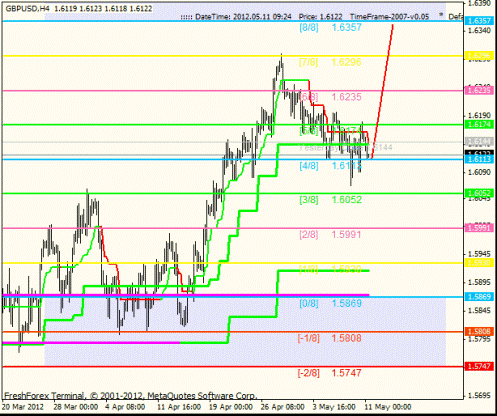This screenshot has height=416, width=497.
Task: Select the [3/8] level label
Action: point(309,200)
